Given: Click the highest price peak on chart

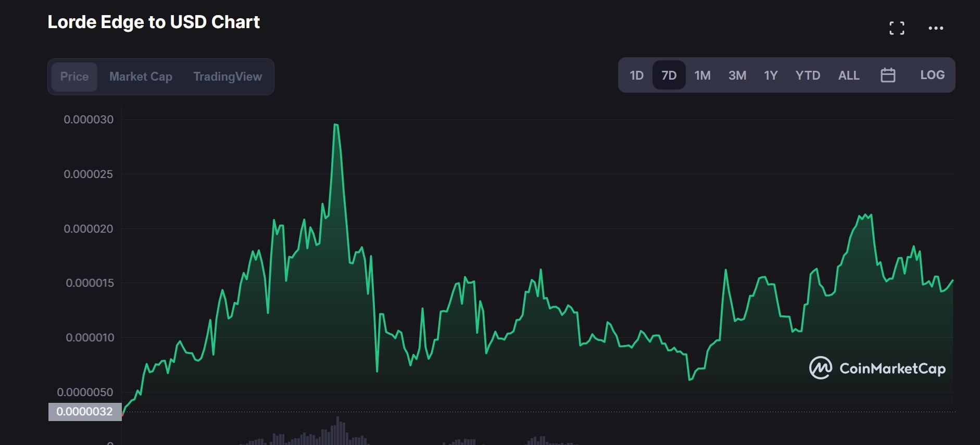Looking at the screenshot, I should pos(336,125).
